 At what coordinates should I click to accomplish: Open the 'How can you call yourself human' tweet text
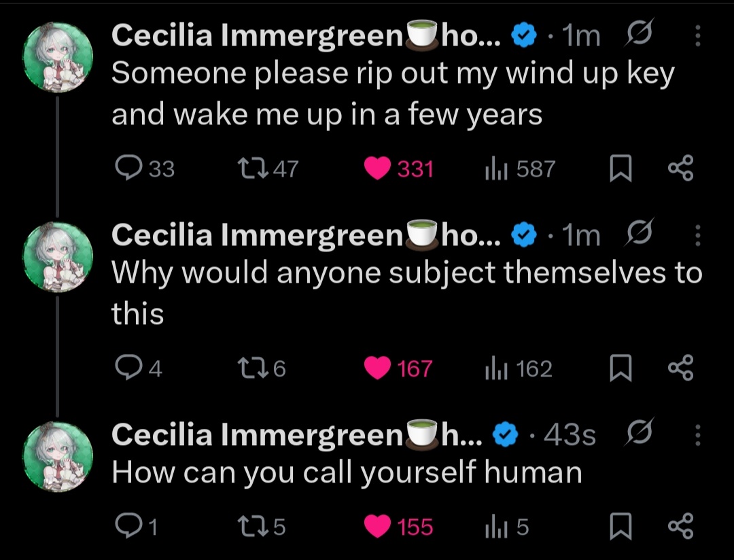tap(347, 472)
